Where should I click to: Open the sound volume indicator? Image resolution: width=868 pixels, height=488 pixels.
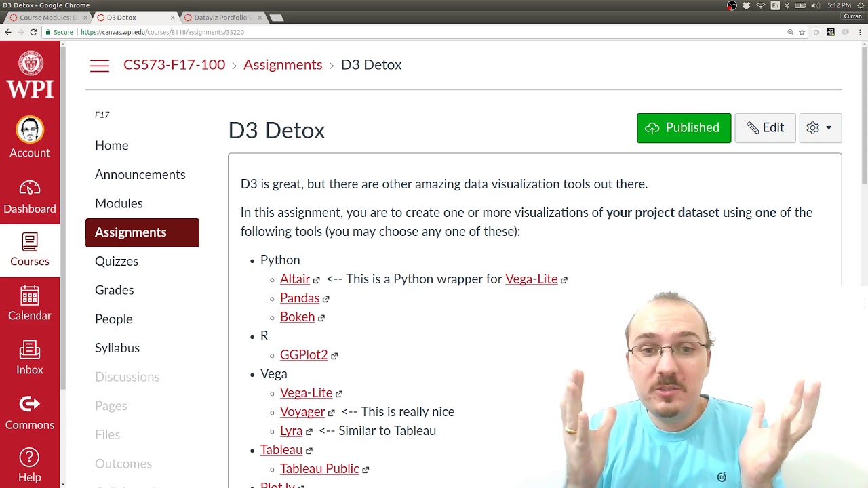815,5
